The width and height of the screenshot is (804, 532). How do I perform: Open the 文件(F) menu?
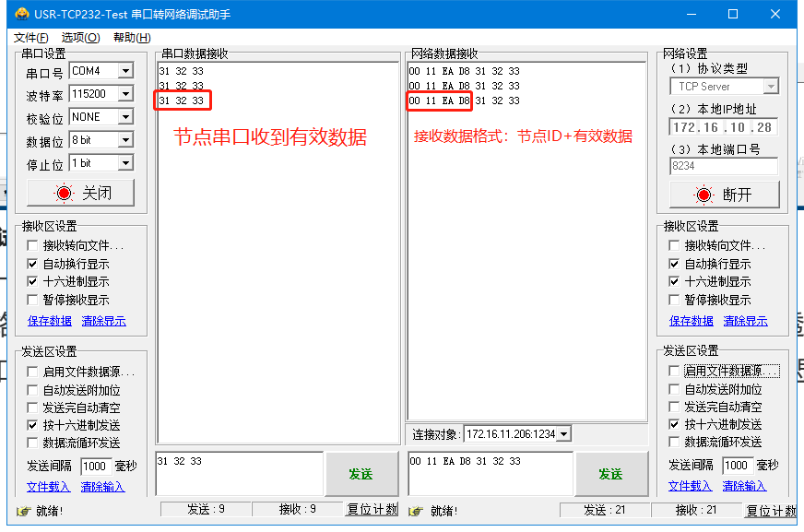tap(31, 38)
